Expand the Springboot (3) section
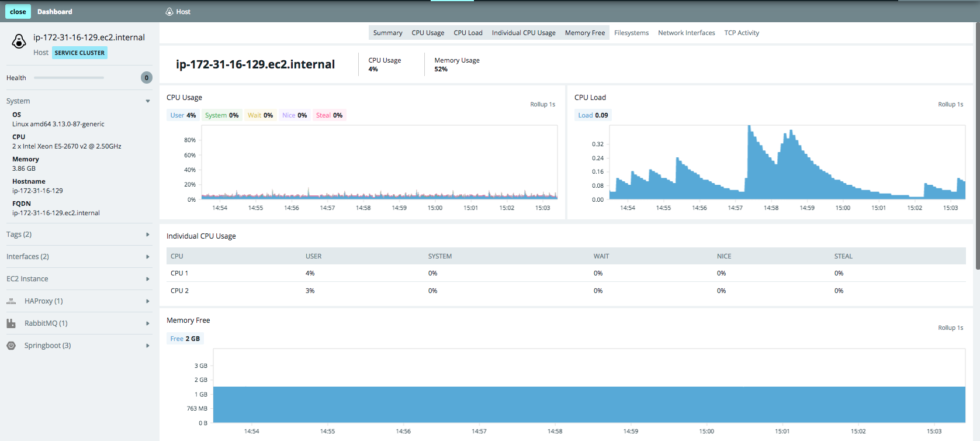The image size is (980, 441). click(148, 346)
